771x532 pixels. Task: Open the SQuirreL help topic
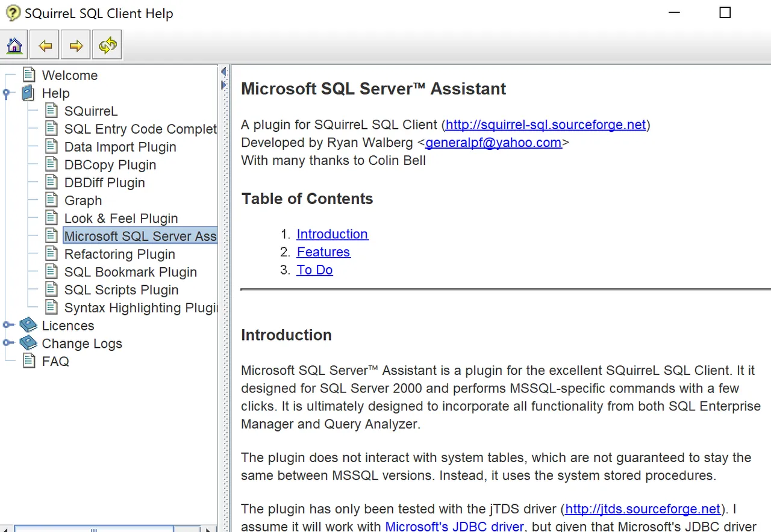click(x=91, y=111)
